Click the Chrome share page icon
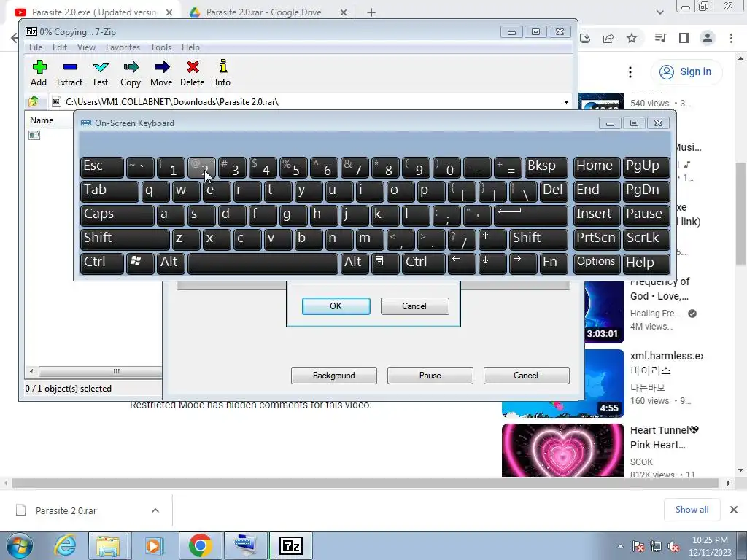Viewport: 747px width, 560px height. [608, 38]
